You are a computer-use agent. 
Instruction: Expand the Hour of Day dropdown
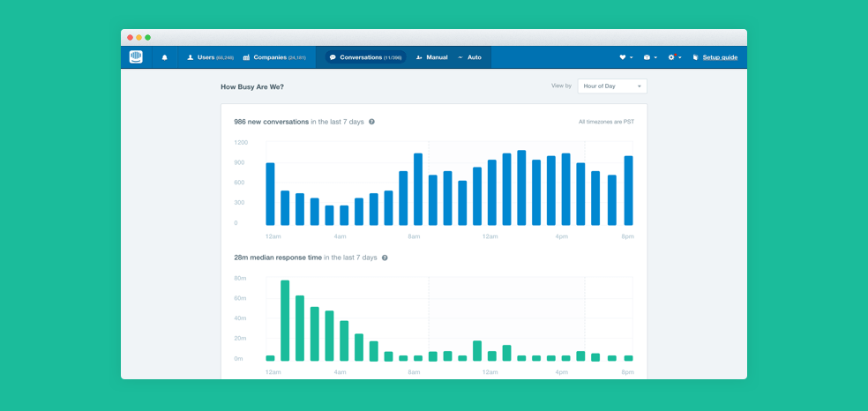(612, 86)
